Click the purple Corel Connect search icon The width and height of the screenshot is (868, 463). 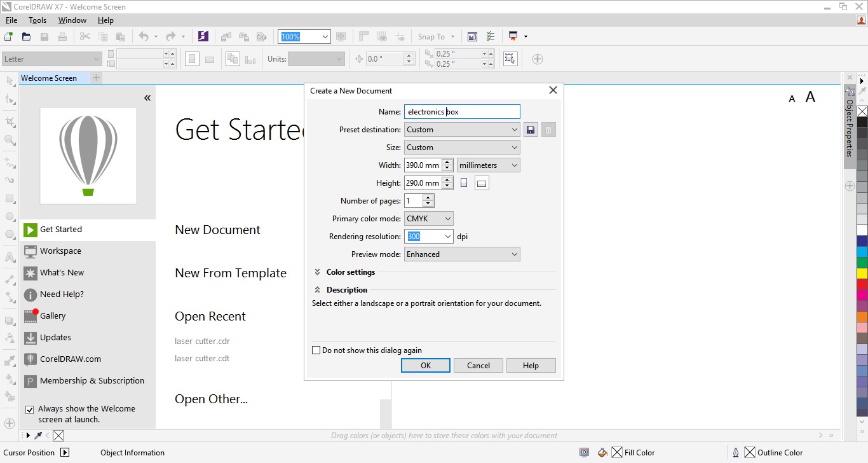pyautogui.click(x=203, y=36)
